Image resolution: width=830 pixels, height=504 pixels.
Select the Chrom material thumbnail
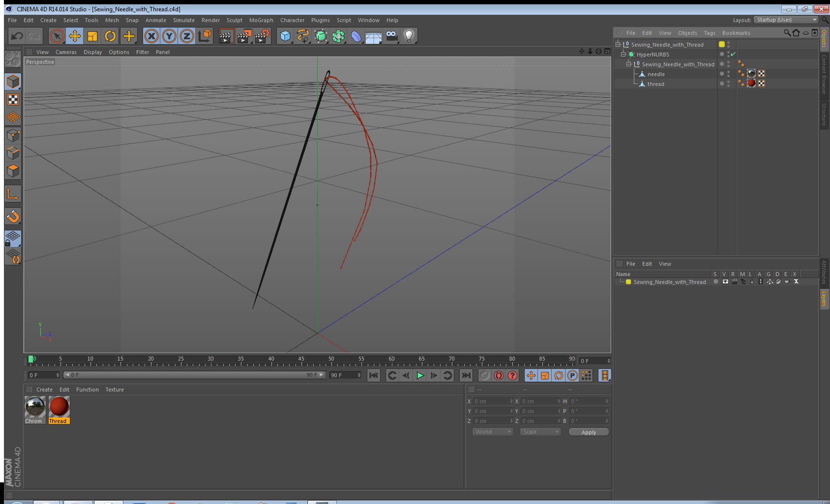[x=35, y=406]
